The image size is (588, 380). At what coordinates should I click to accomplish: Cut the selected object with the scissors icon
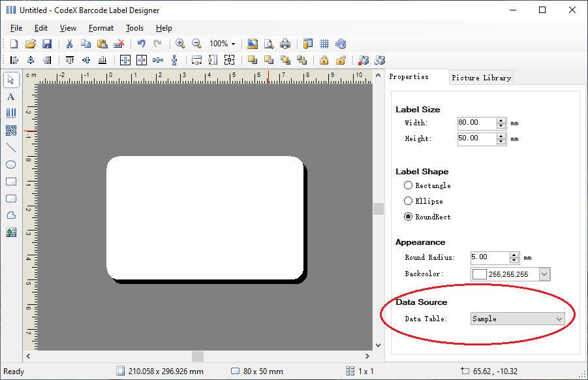[x=69, y=44]
